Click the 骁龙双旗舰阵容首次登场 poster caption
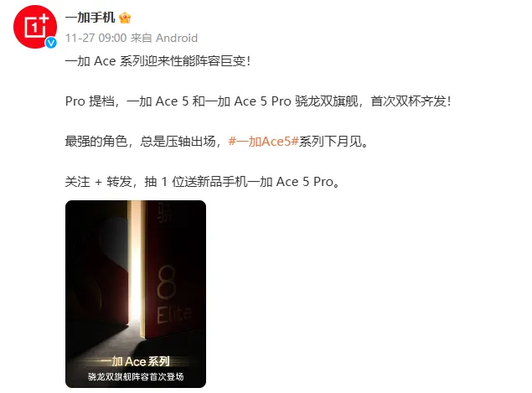Screen dimensions: 532x393 (x=136, y=377)
